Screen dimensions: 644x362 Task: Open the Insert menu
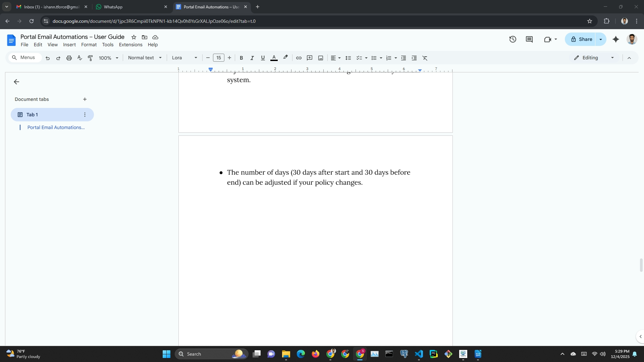(69, 45)
